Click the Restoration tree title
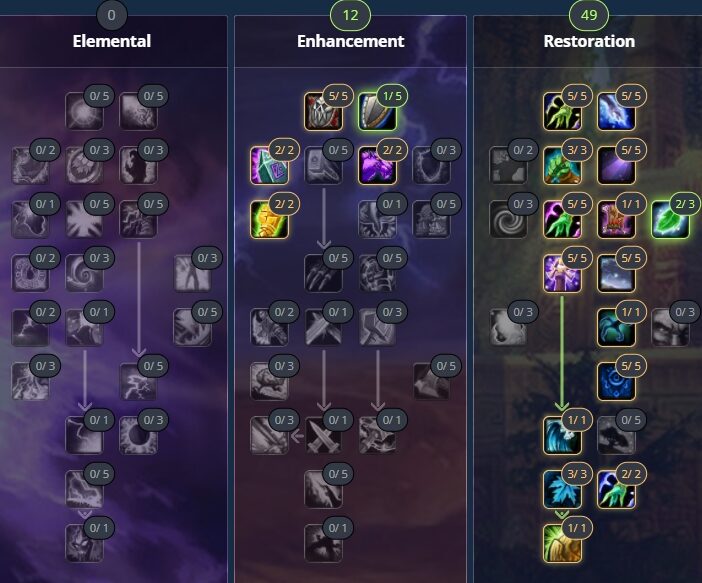 point(589,41)
